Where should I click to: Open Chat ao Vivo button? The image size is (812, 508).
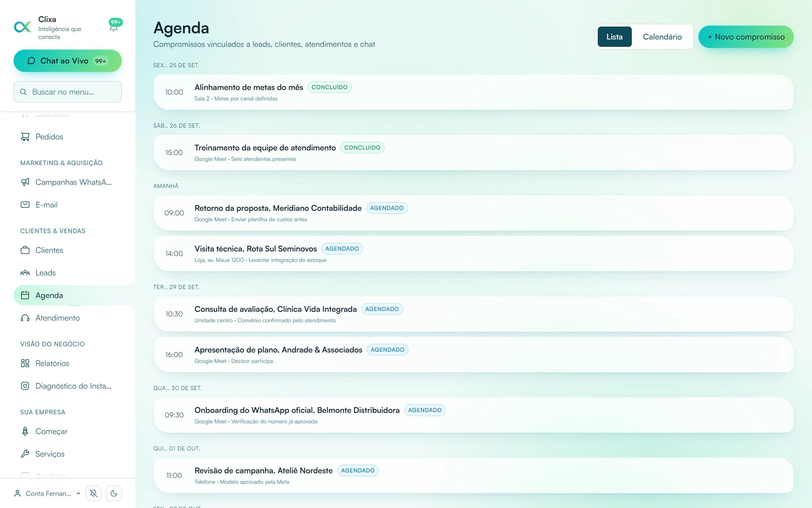click(x=67, y=61)
